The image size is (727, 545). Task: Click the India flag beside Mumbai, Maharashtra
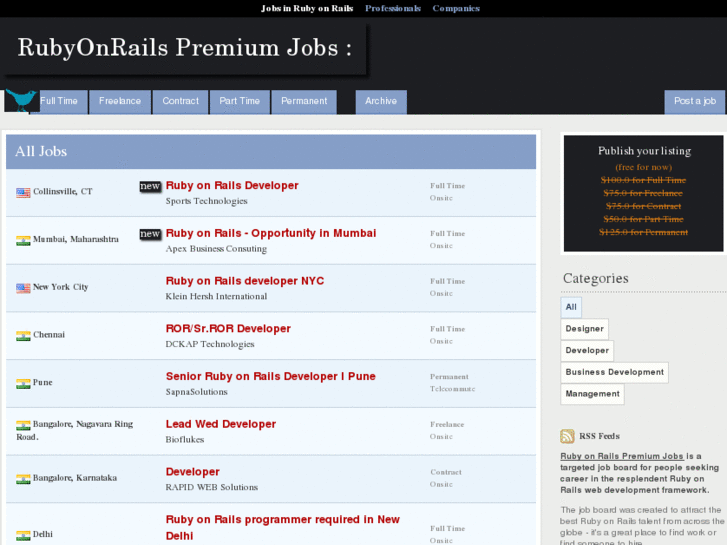(x=23, y=240)
